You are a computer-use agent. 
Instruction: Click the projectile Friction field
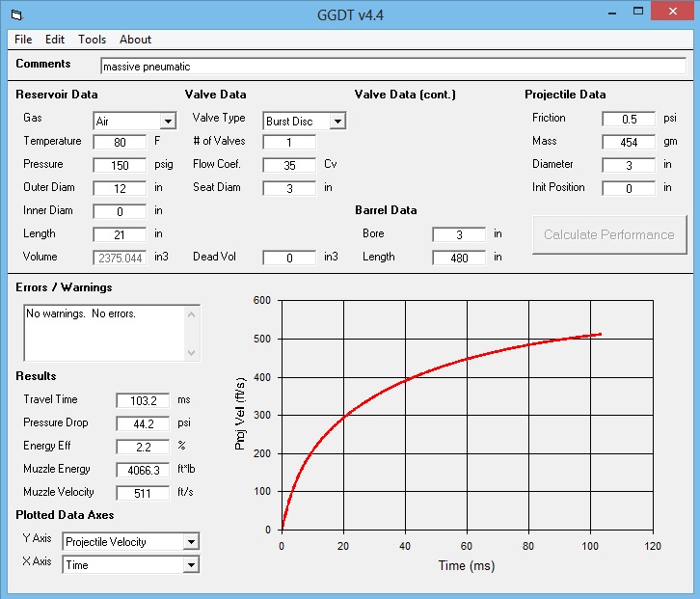(628, 119)
